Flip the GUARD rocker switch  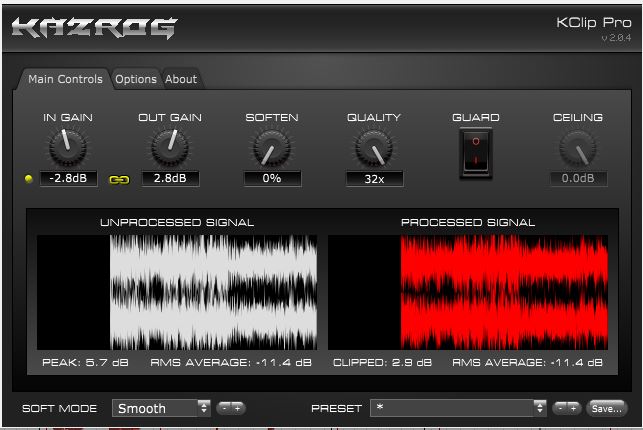476,152
